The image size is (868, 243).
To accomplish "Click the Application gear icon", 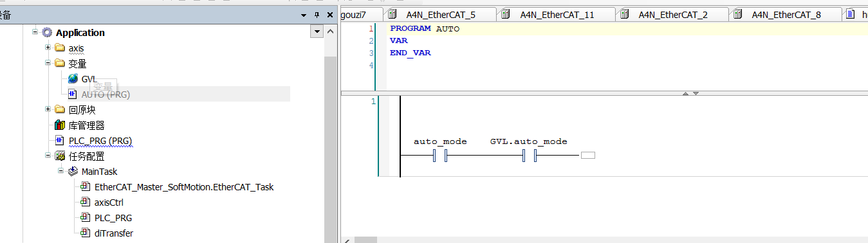I will point(47,32).
